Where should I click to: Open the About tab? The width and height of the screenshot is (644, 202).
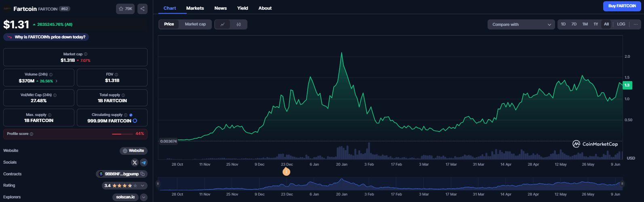tap(265, 8)
